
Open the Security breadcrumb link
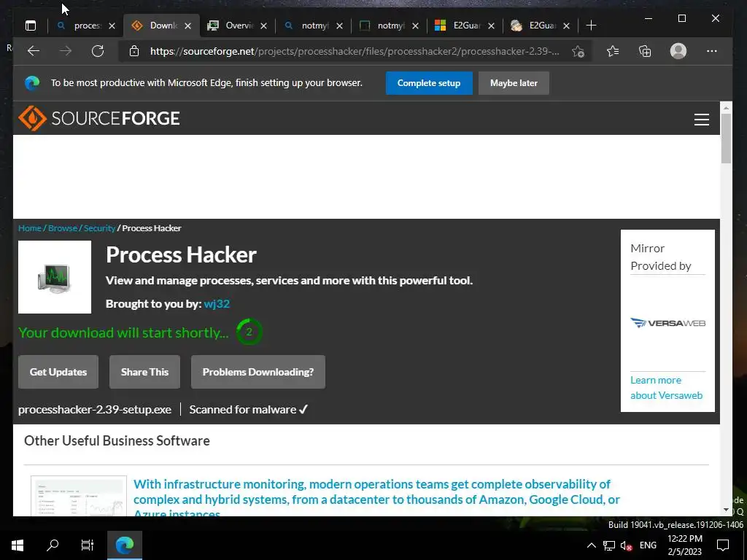pyautogui.click(x=99, y=228)
